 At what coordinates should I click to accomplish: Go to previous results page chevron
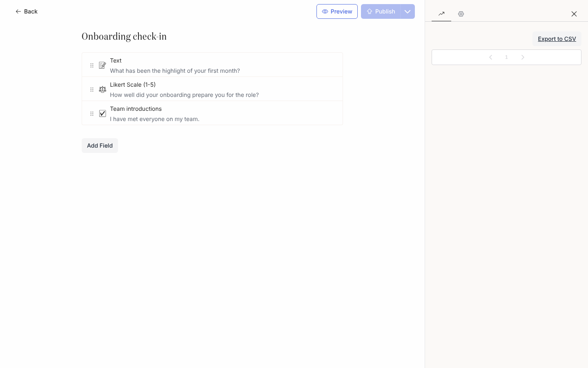tap(491, 57)
